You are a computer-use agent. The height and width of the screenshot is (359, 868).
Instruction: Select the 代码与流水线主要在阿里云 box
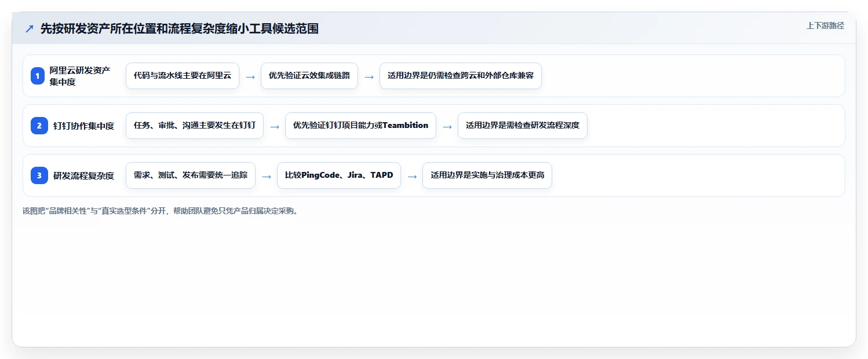pyautogui.click(x=183, y=76)
